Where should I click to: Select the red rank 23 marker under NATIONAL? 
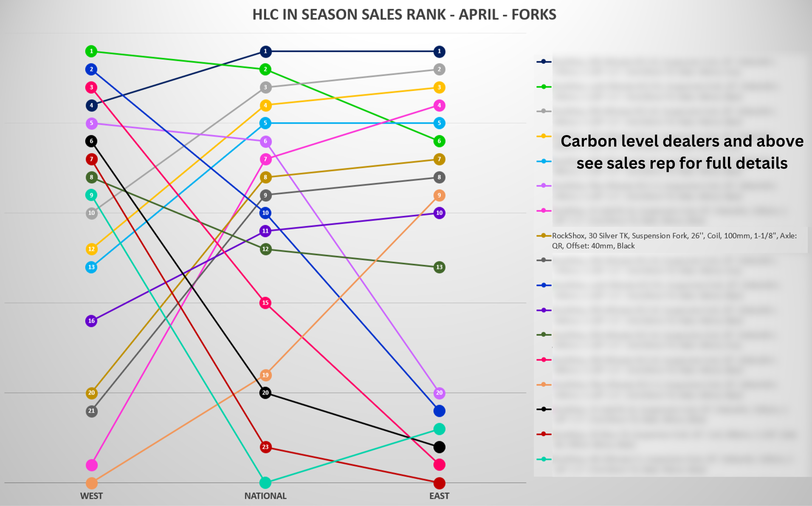click(x=265, y=447)
